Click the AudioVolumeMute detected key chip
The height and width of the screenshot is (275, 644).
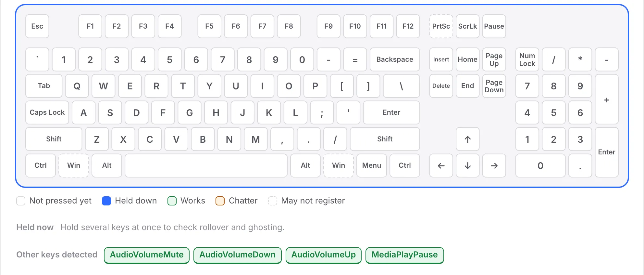click(147, 255)
